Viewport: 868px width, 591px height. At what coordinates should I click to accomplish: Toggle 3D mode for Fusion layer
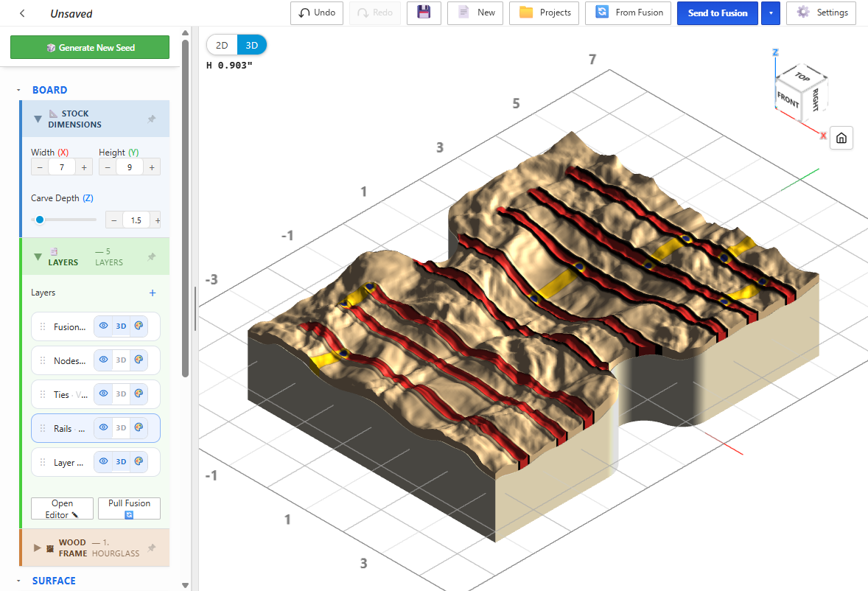click(x=122, y=326)
